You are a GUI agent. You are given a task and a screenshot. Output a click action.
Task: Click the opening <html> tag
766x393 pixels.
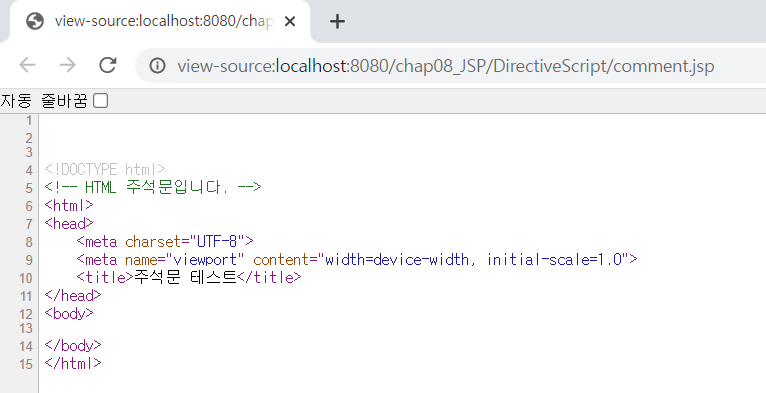tap(69, 205)
